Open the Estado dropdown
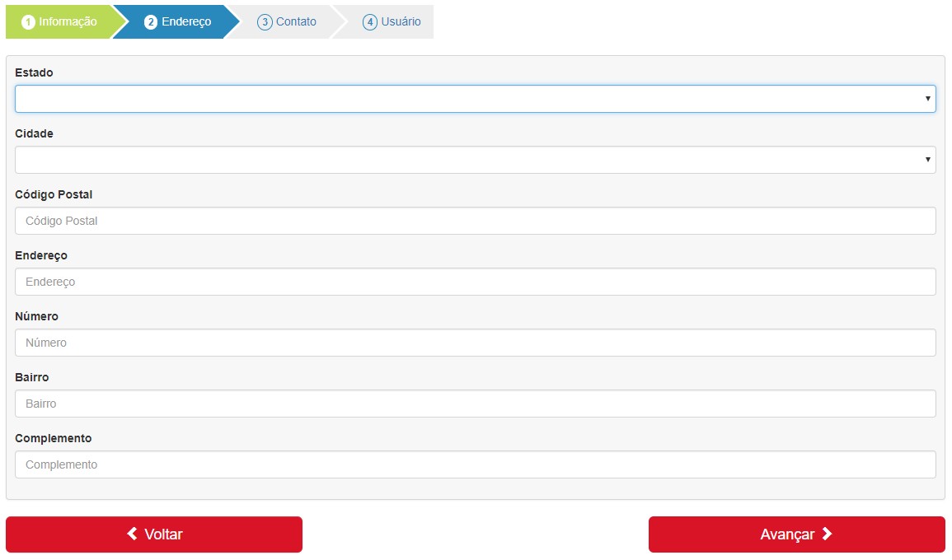 (476, 99)
